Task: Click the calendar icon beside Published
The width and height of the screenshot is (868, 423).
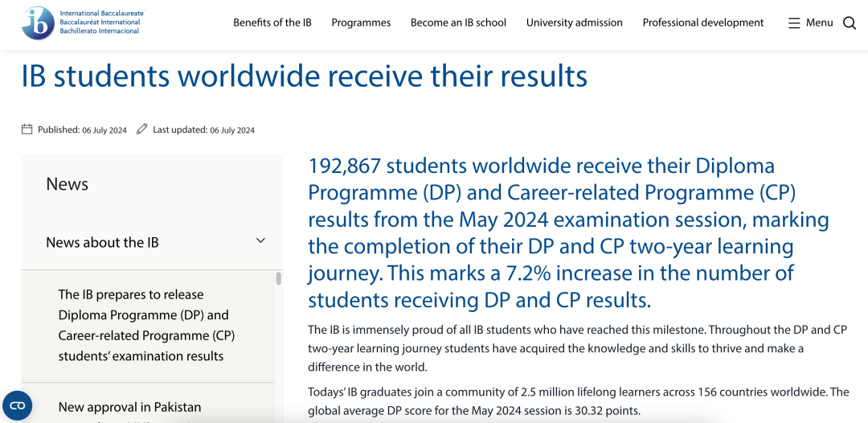Action: [x=27, y=129]
